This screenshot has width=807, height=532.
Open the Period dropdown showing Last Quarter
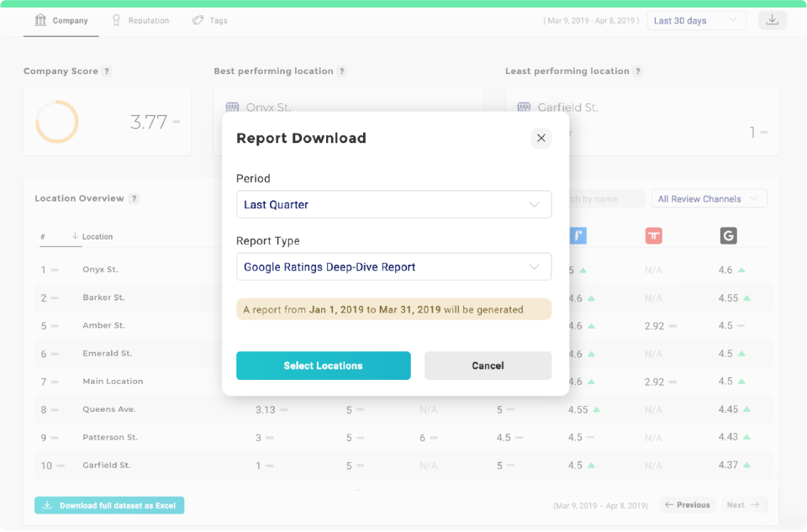(393, 204)
